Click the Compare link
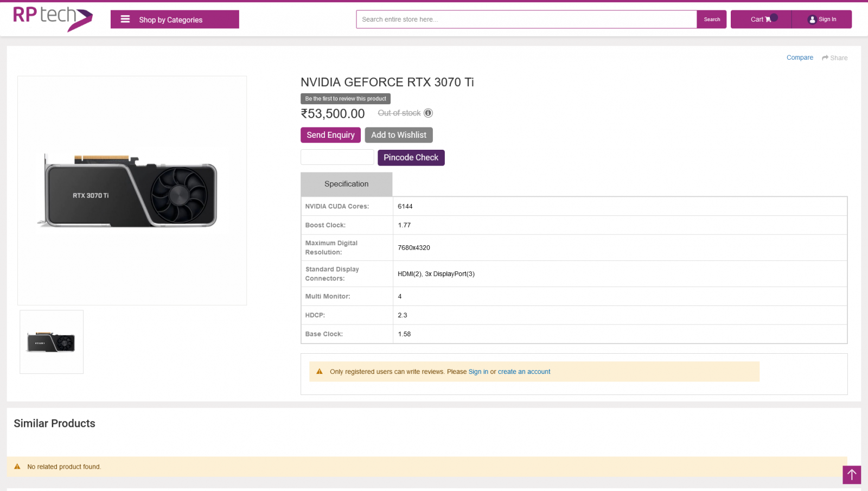Image resolution: width=868 pixels, height=491 pixels. [800, 58]
